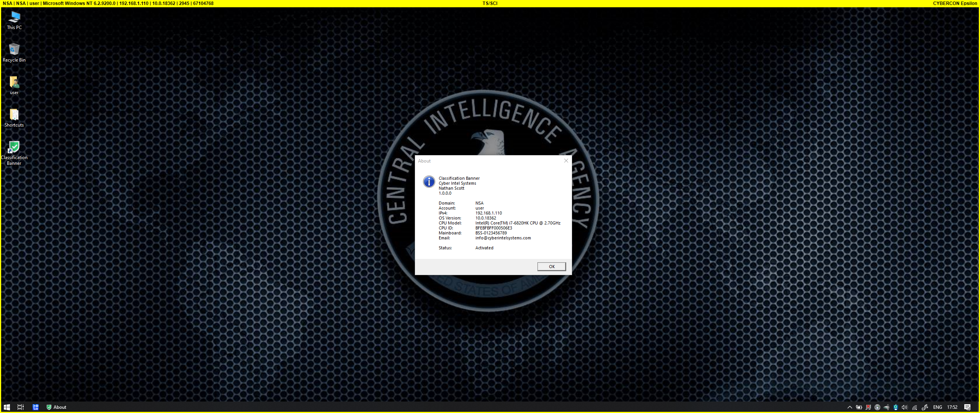Click the Nathan Scott author line
This screenshot has height=413, width=980.
pos(451,188)
